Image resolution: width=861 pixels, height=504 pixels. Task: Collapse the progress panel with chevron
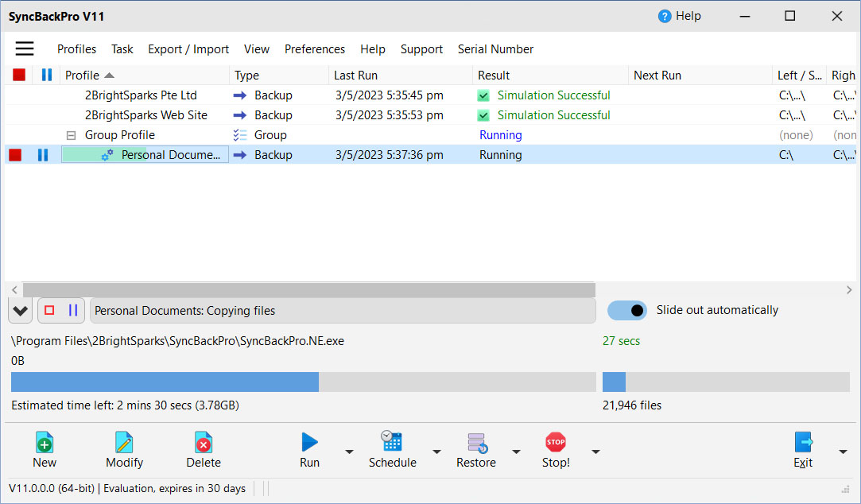(21, 311)
